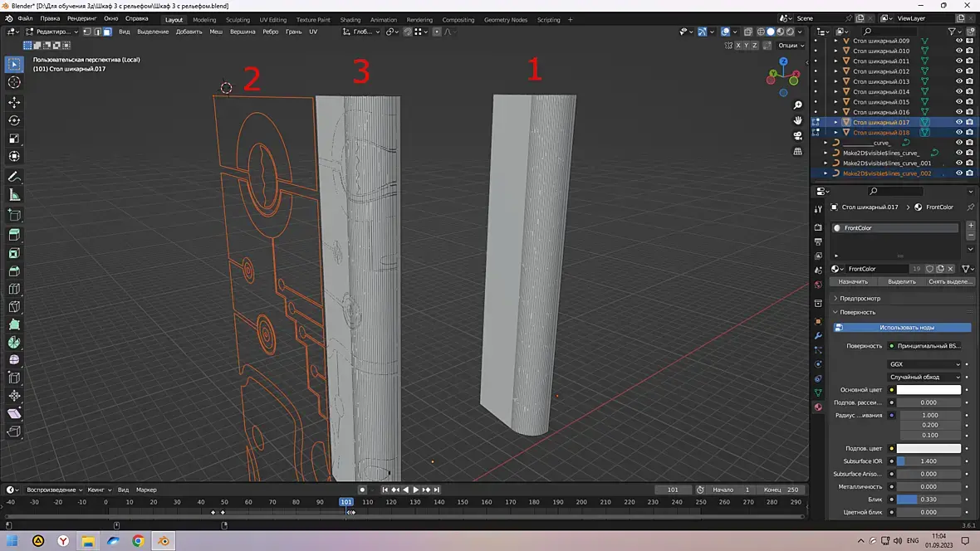
Task: Expand the Предпросмотр panel
Action: pos(860,298)
